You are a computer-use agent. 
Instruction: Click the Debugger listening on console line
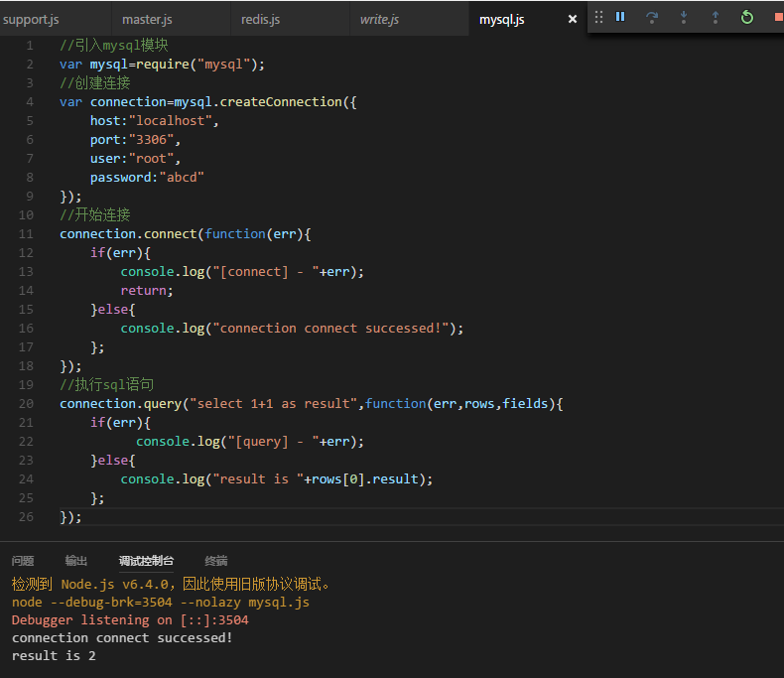coord(130,620)
